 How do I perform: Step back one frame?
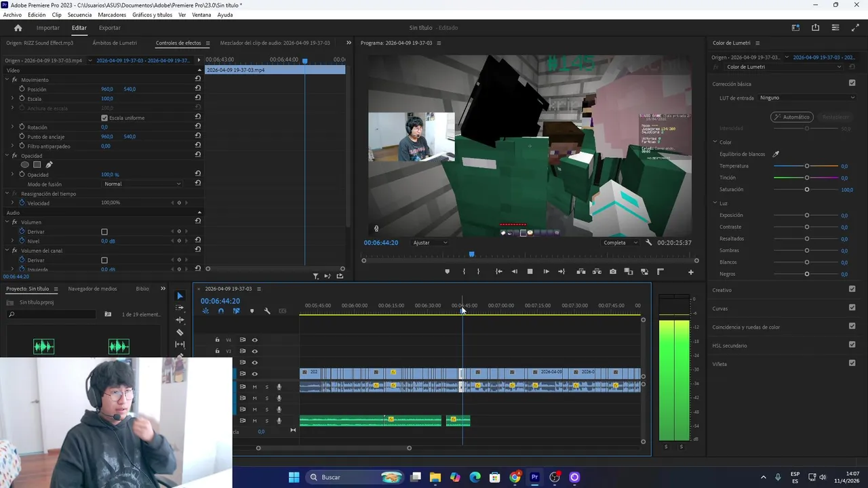click(514, 272)
